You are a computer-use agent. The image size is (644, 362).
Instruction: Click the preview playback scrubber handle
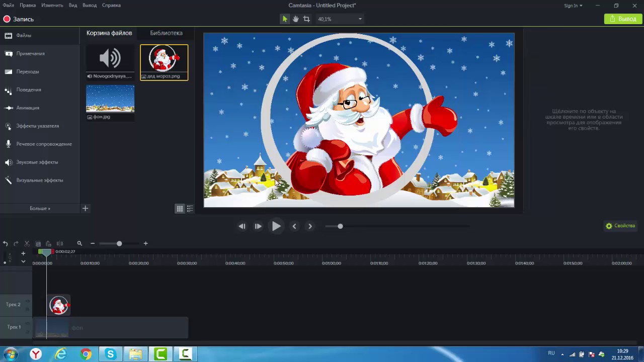coord(340,226)
